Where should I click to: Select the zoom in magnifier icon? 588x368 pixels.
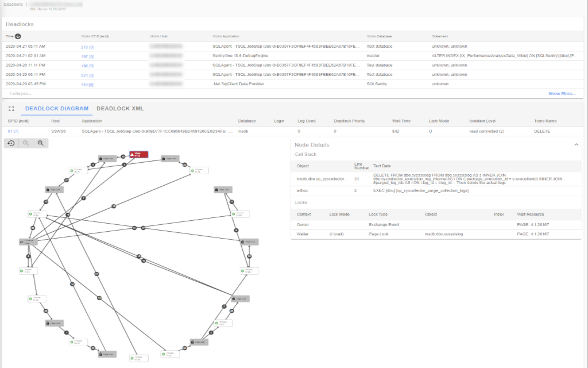click(x=40, y=143)
